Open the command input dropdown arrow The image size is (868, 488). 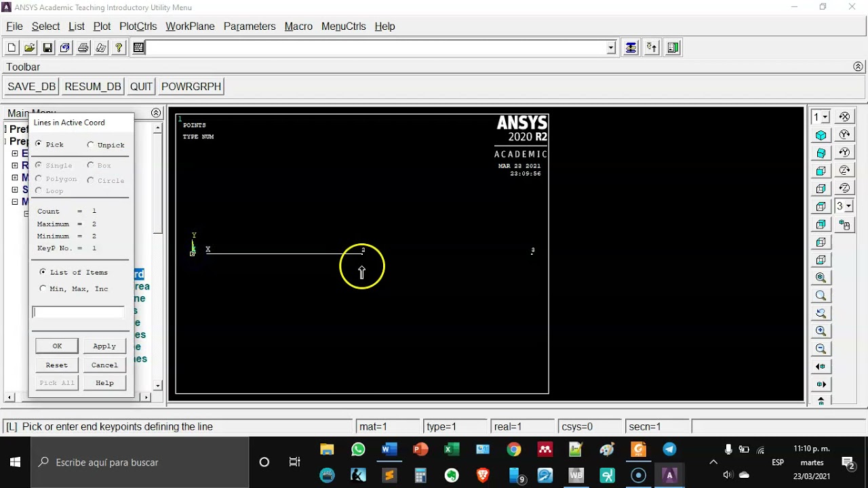(x=611, y=47)
